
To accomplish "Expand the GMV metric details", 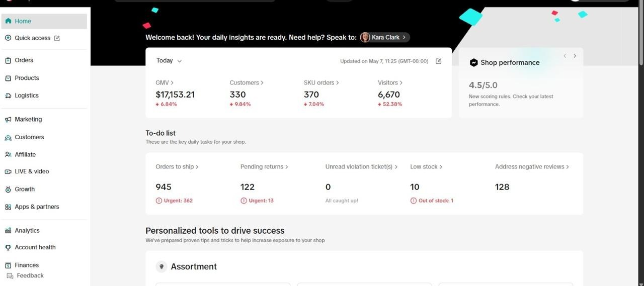I will tap(165, 82).
